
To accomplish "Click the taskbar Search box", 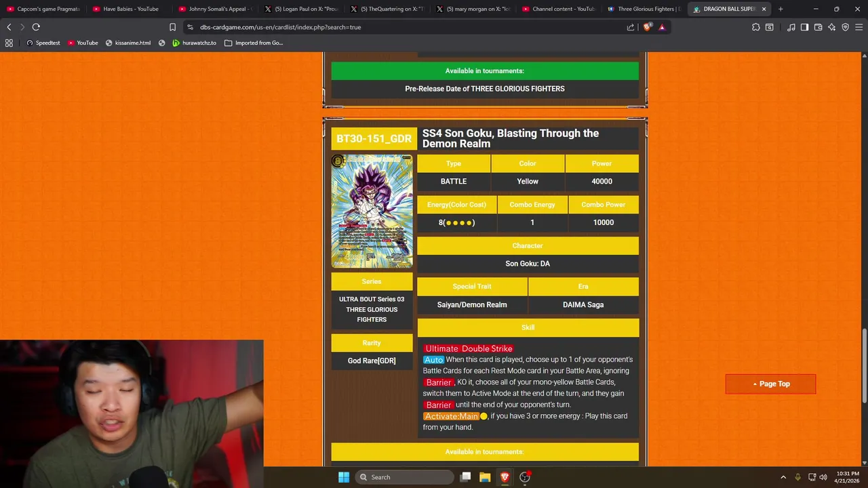I will coord(404,477).
